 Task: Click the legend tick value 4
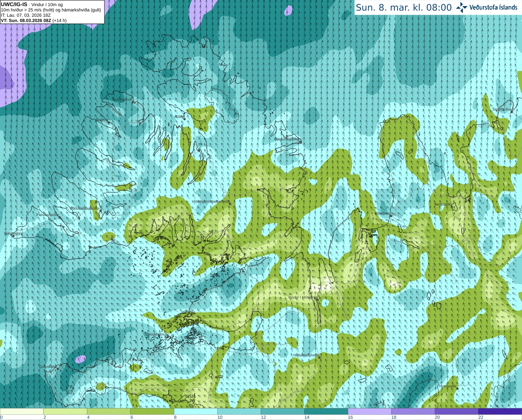coord(88,417)
